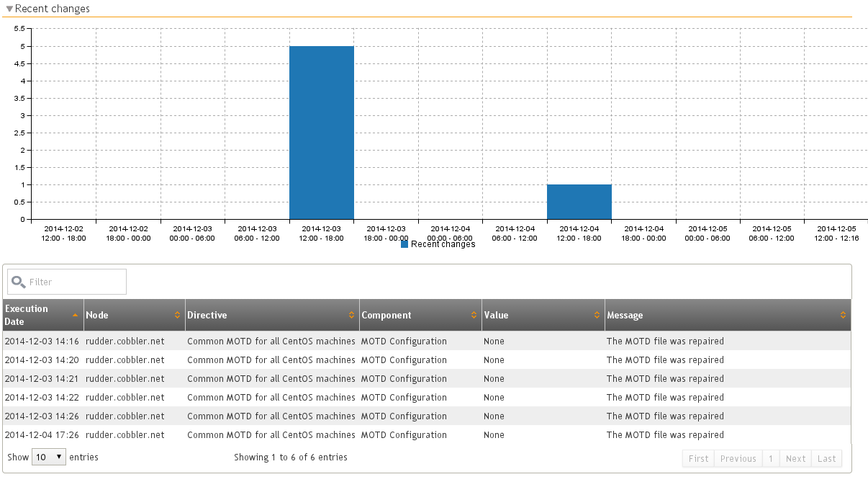Select page 1 in pagination
The width and height of the screenshot is (868, 482).
tap(770, 459)
